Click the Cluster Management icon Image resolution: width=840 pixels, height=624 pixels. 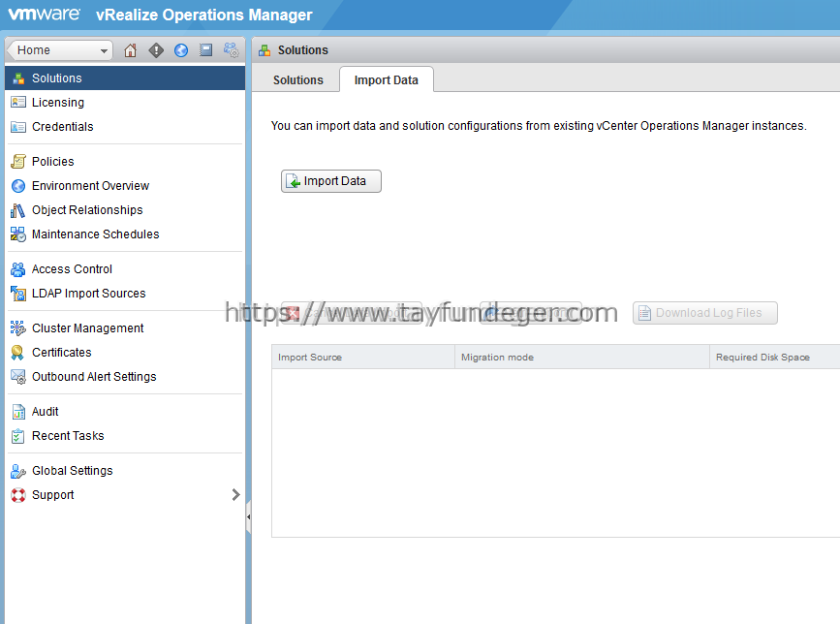point(18,328)
